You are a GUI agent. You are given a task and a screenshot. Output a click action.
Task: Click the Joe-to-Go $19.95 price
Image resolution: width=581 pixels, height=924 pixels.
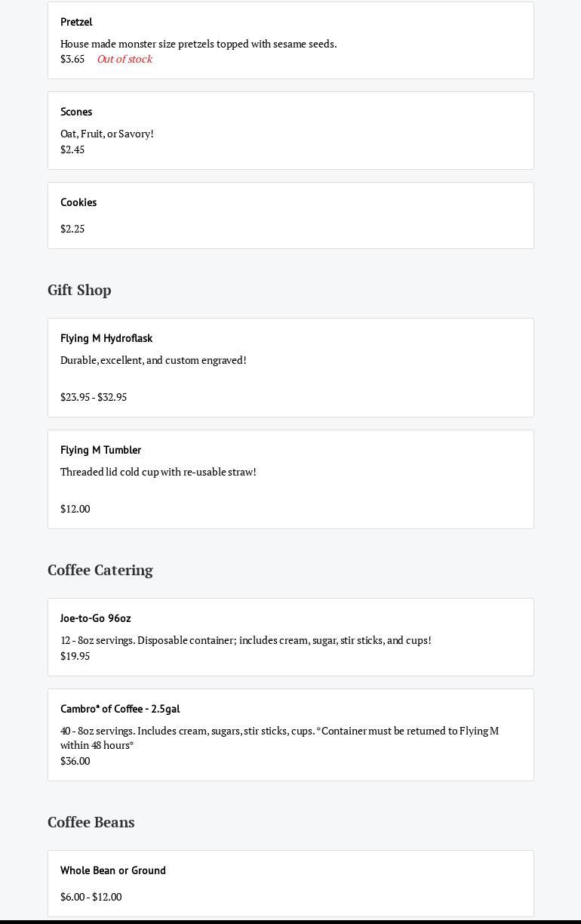click(x=75, y=656)
